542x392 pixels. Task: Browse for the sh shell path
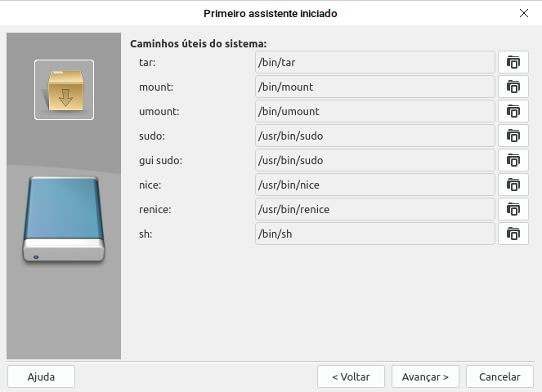513,234
